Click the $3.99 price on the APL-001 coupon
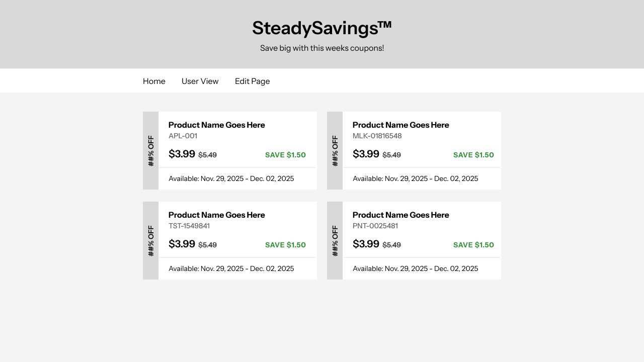Screen dimensions: 644x362 pos(182,154)
